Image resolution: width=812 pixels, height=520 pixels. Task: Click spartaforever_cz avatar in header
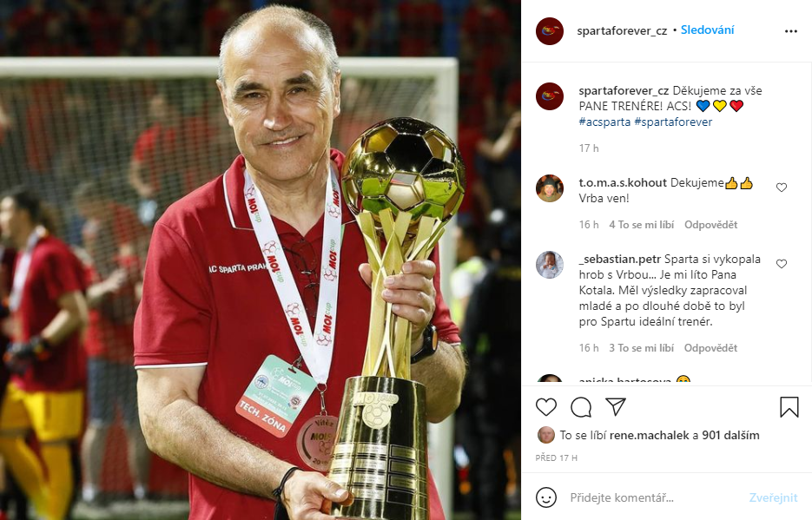click(550, 31)
